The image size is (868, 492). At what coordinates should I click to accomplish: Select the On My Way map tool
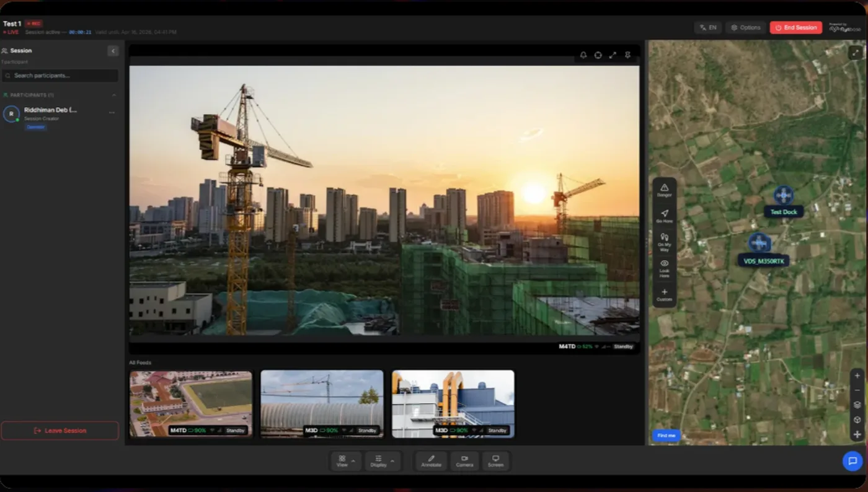[664, 241]
